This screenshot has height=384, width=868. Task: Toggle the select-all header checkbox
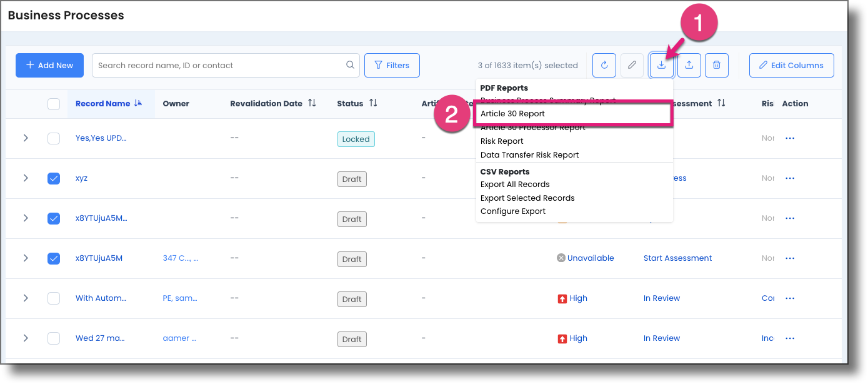point(54,104)
